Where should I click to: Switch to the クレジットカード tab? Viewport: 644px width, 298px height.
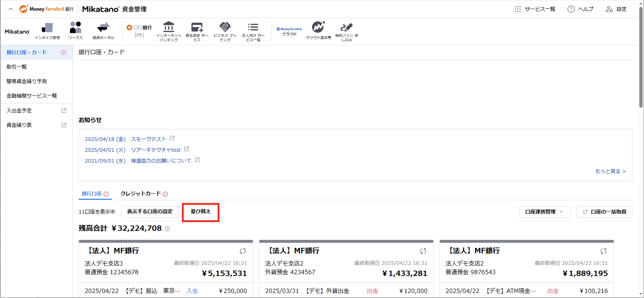pos(140,194)
